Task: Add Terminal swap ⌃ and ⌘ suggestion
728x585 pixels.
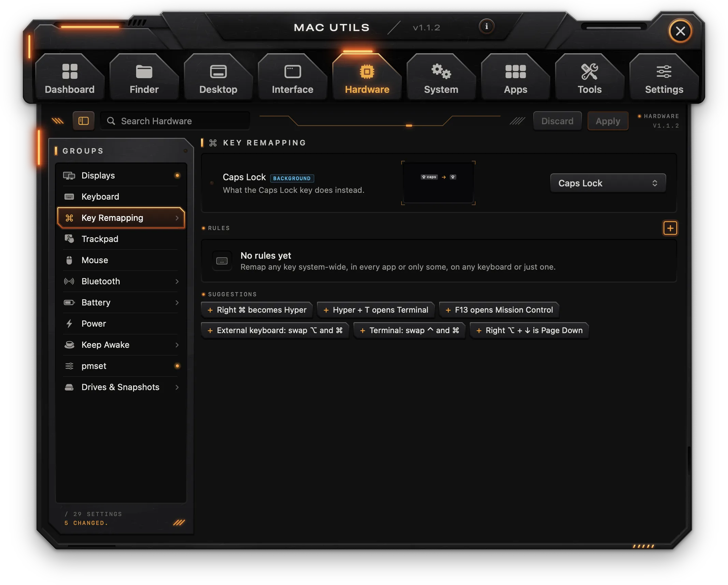Action: coord(409,330)
